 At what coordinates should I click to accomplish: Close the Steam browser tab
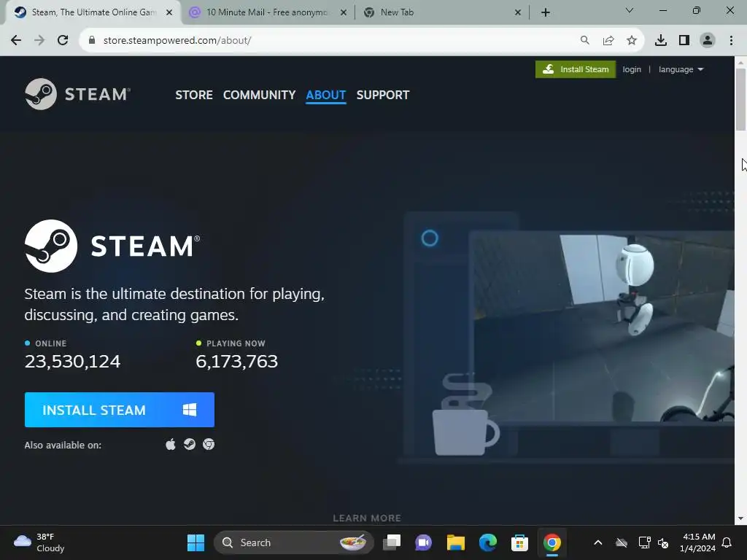click(x=169, y=12)
